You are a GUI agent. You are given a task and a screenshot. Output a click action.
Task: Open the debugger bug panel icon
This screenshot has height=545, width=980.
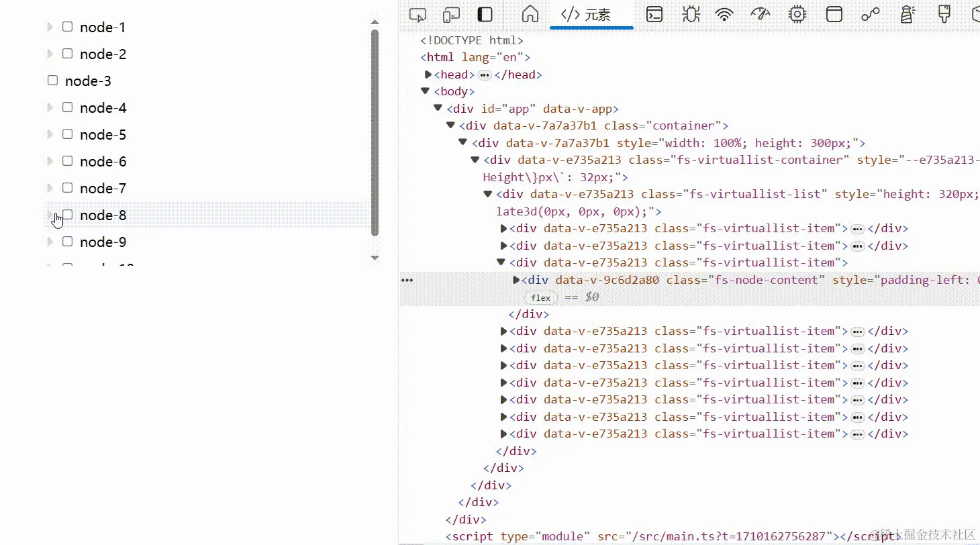(691, 14)
